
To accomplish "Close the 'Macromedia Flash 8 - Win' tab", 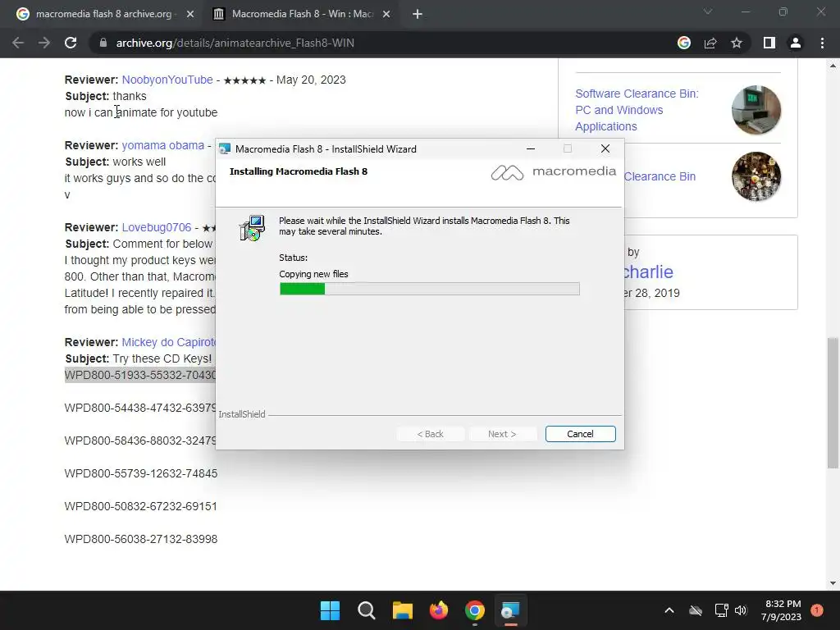I will [x=386, y=14].
